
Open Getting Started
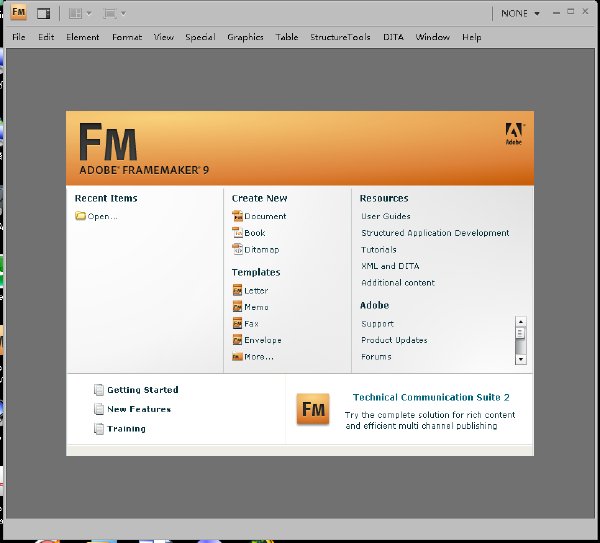coord(143,390)
